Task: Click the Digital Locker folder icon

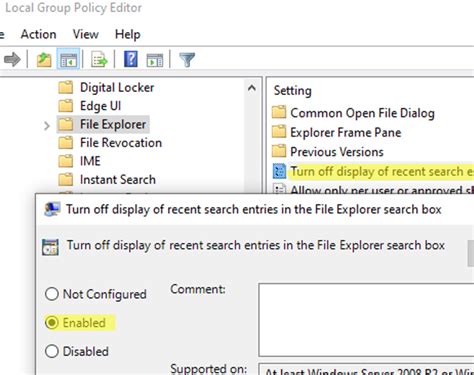Action: coord(66,88)
